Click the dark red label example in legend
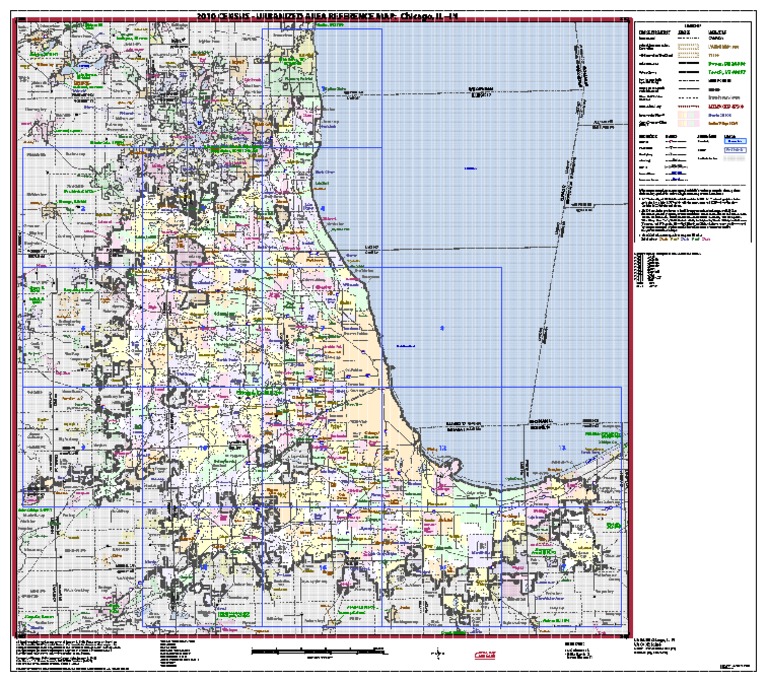Screen dimensions: 768x682 point(726,106)
